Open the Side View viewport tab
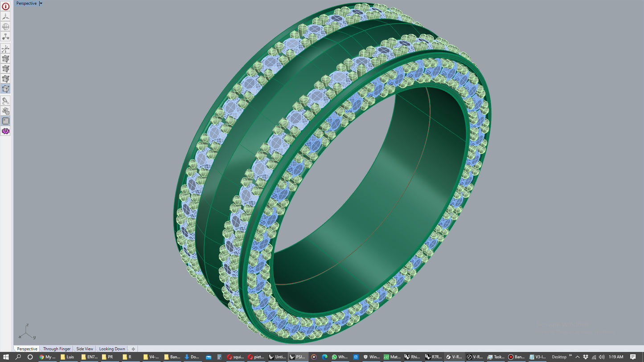This screenshot has width=644, height=362. point(85,349)
